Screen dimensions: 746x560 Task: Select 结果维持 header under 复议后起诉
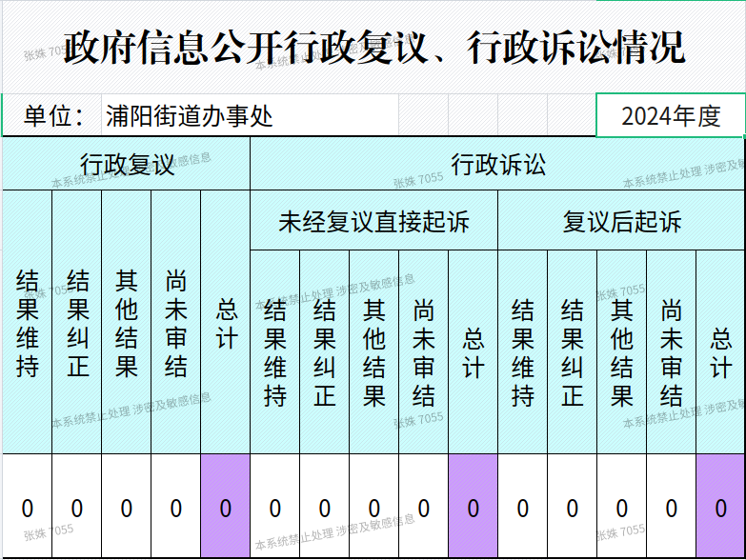523,352
